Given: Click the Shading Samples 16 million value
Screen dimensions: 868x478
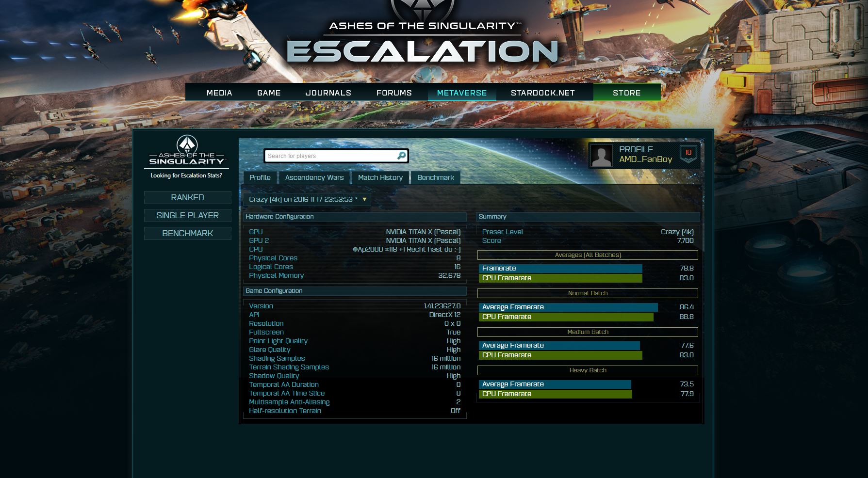Looking at the screenshot, I should (x=446, y=358).
